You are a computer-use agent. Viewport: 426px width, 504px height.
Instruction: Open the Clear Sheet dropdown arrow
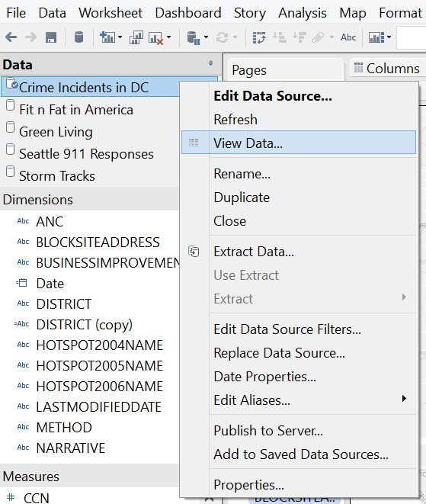(x=168, y=37)
